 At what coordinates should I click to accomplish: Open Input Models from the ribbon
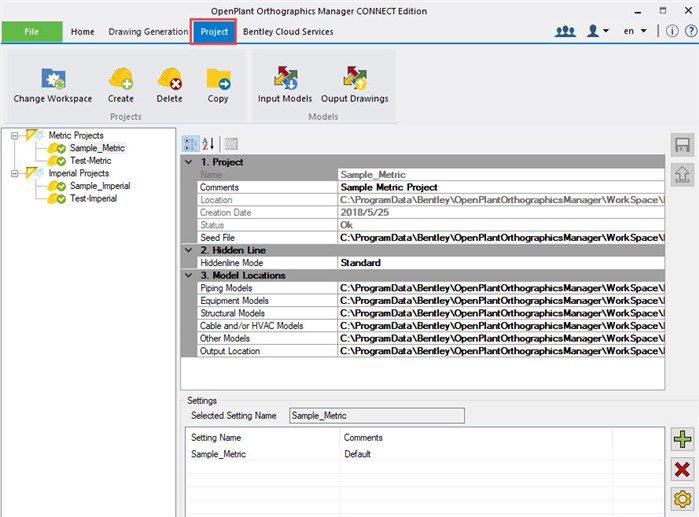coord(284,78)
